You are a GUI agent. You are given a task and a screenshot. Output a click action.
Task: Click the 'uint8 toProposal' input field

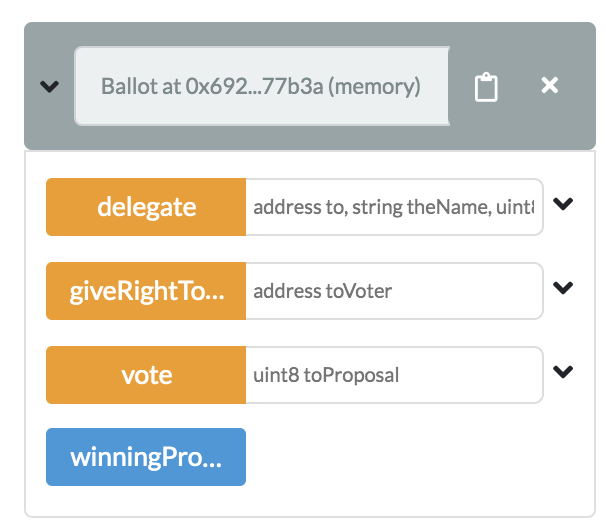pyautogui.click(x=394, y=375)
